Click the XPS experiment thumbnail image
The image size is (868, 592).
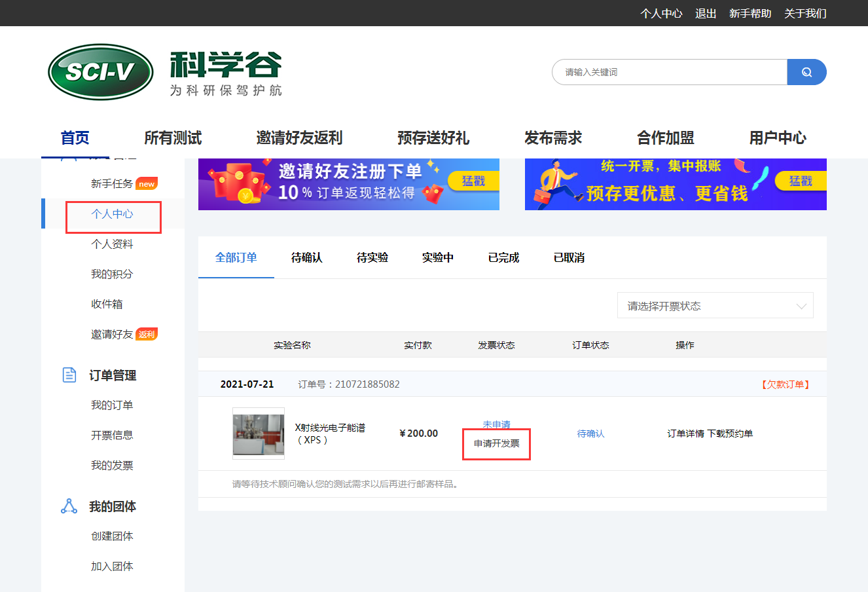click(x=259, y=434)
